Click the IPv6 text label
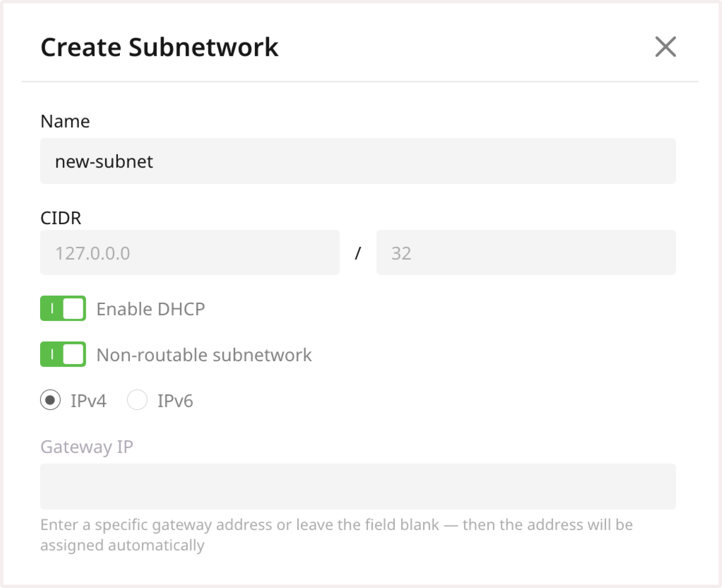Viewport: 722px width, 588px height. tap(175, 400)
